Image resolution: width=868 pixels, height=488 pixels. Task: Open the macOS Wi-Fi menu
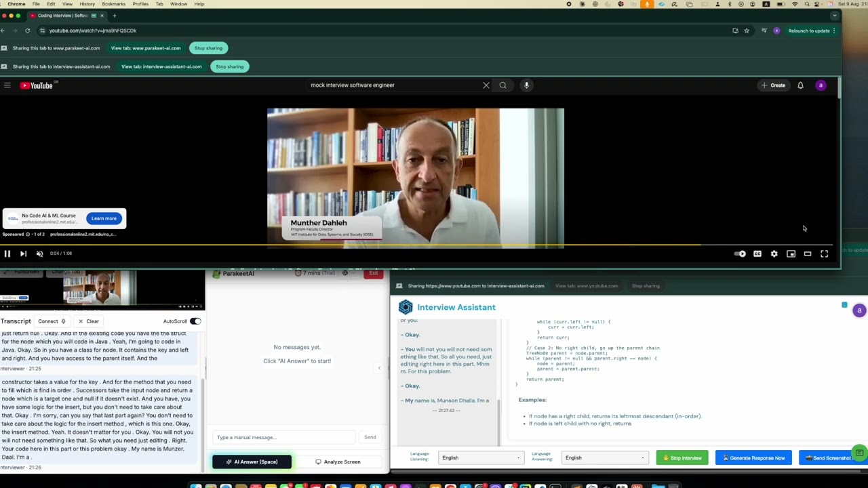pyautogui.click(x=795, y=4)
